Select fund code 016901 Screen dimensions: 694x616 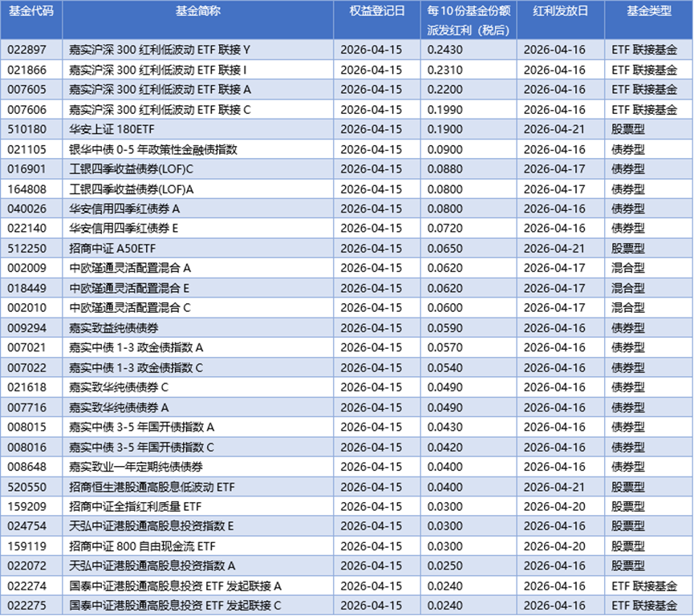[x=26, y=169]
